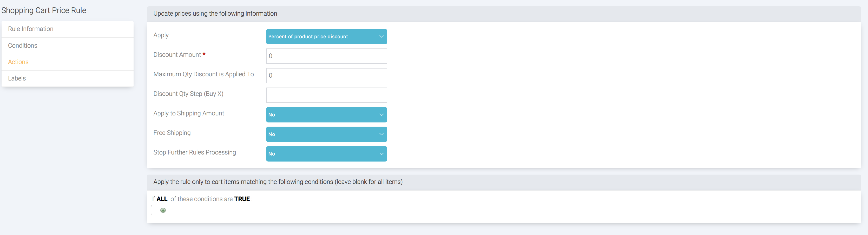Click the Discount Amount input field
The width and height of the screenshot is (868, 235).
click(326, 56)
